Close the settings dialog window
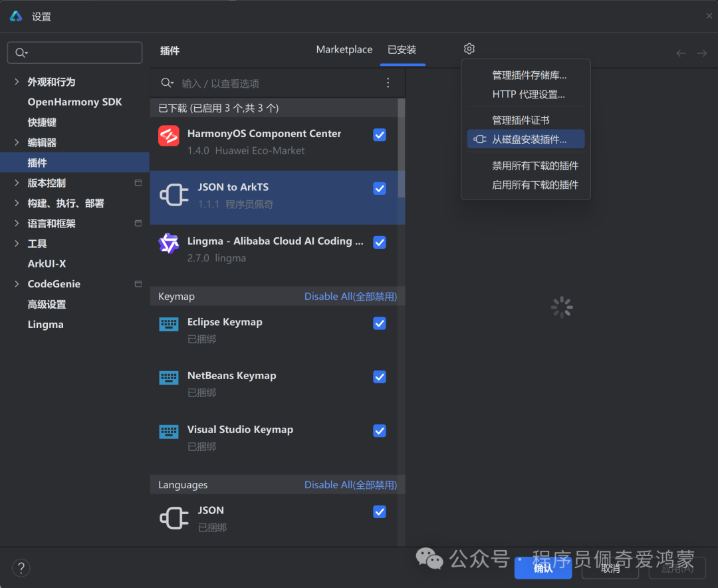The width and height of the screenshot is (718, 588). [x=709, y=16]
